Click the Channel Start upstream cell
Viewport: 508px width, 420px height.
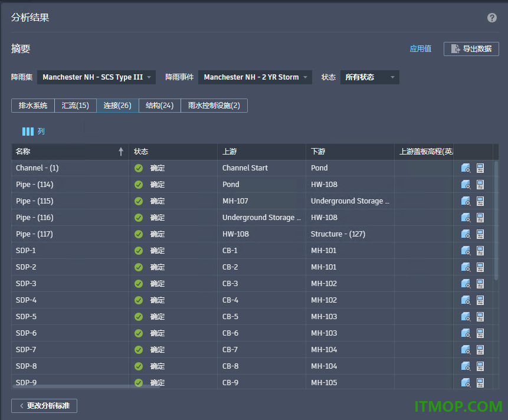[261, 168]
